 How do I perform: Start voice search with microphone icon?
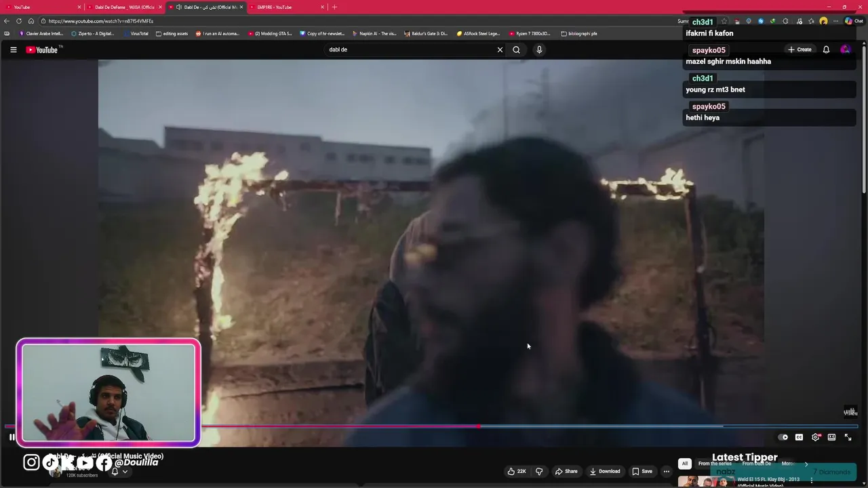[539, 49]
